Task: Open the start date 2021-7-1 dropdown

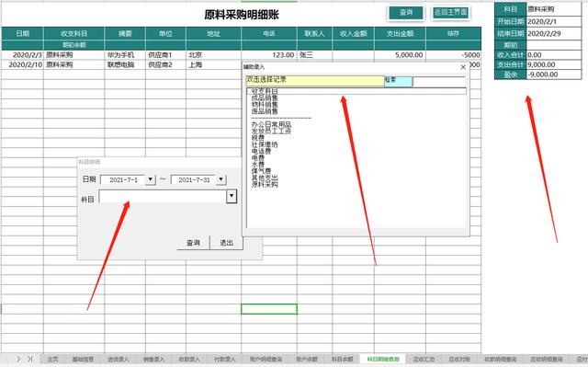Action: [x=151, y=179]
